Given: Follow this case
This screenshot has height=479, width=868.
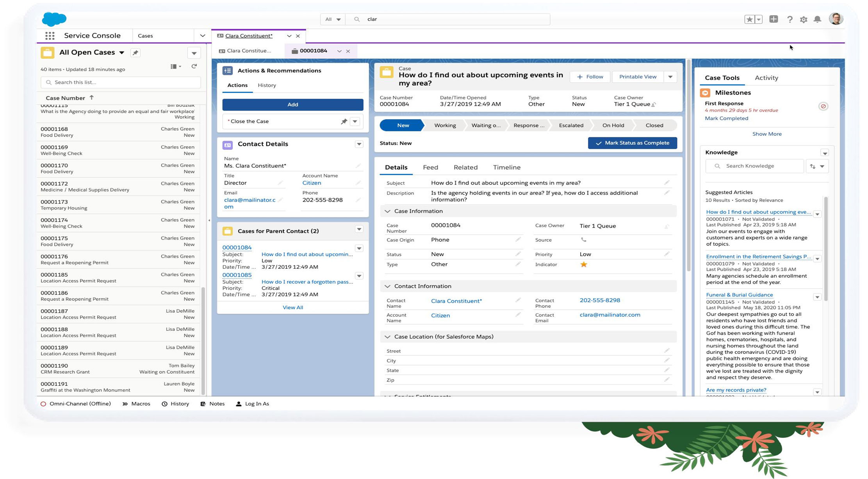Looking at the screenshot, I should [x=590, y=77].
